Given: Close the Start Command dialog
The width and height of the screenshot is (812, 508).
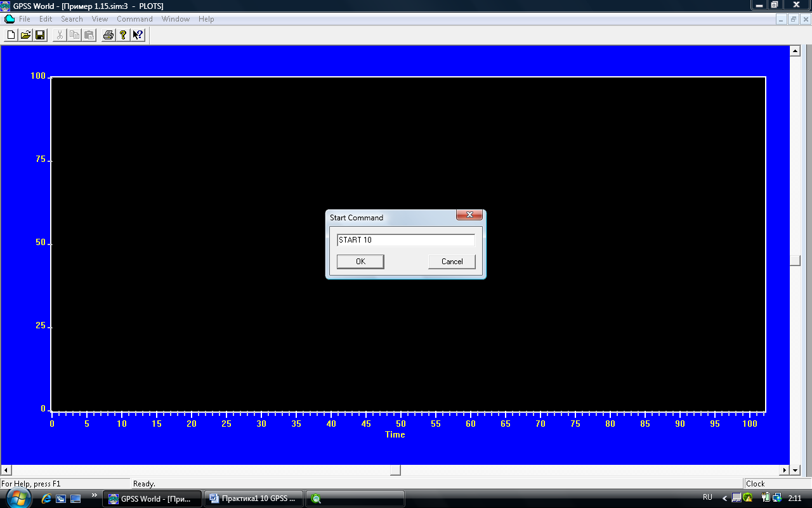Looking at the screenshot, I should coord(469,215).
